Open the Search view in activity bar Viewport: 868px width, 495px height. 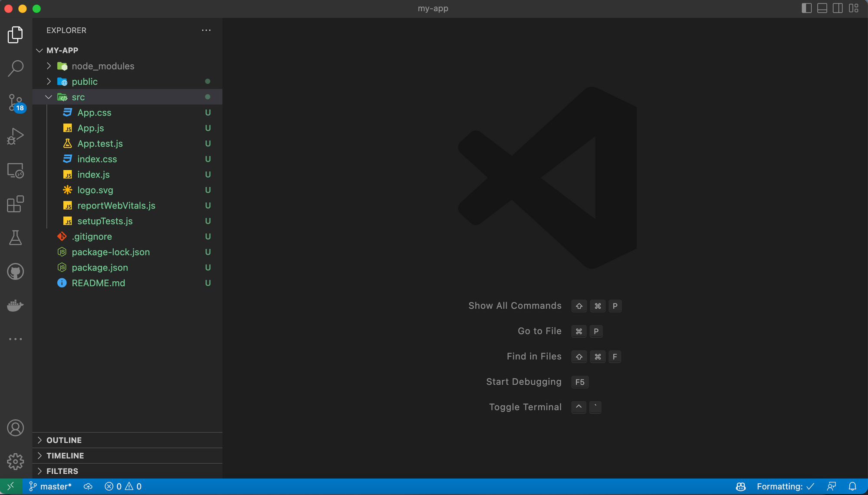[16, 68]
